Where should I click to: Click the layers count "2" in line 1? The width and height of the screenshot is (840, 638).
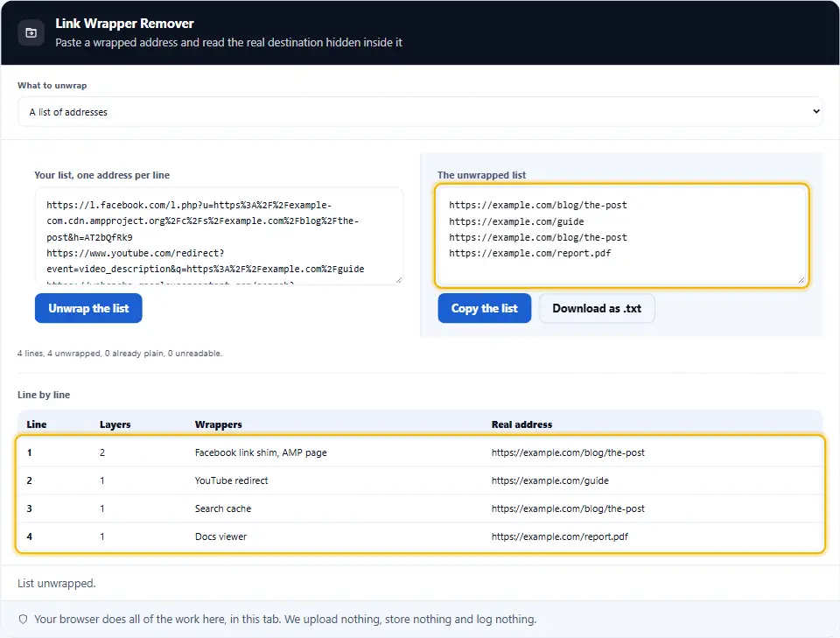[x=102, y=452]
